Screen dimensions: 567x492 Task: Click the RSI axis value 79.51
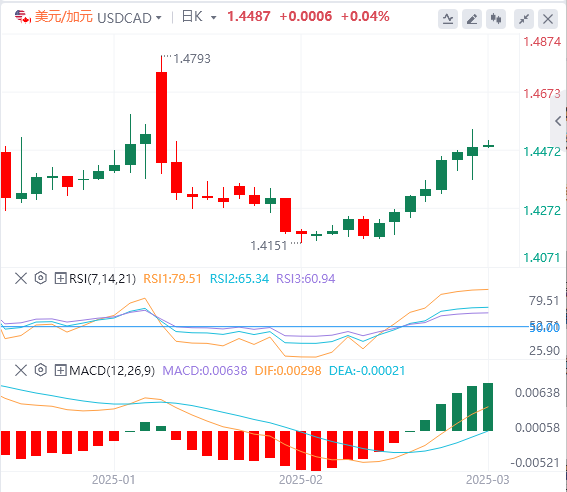pos(544,301)
